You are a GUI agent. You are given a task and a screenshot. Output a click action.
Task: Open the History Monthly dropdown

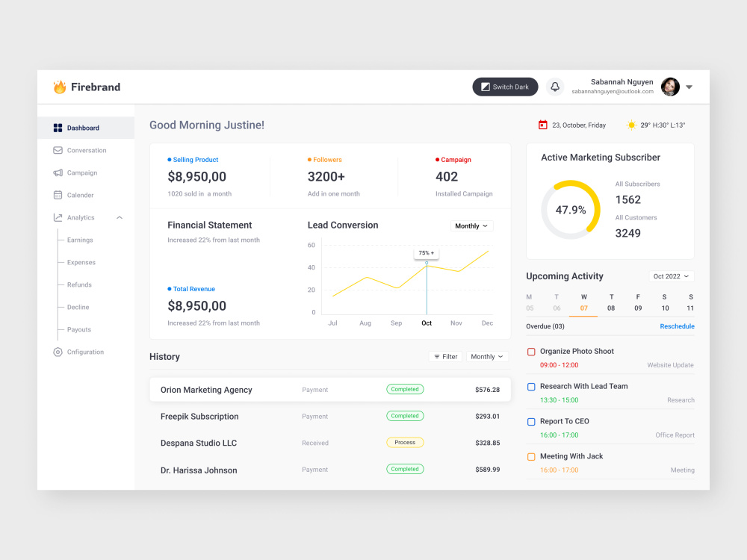coord(487,357)
